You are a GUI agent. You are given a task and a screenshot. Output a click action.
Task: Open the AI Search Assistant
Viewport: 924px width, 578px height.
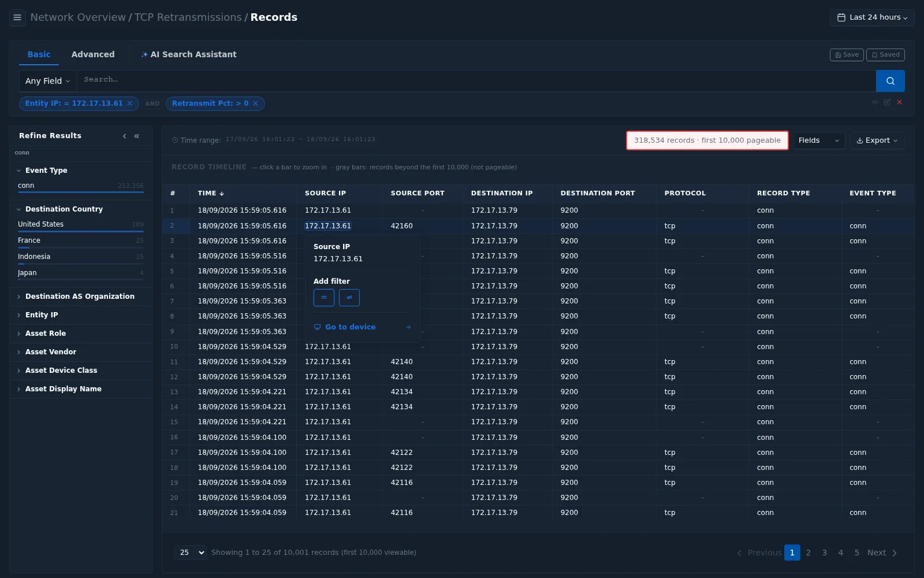click(x=189, y=54)
